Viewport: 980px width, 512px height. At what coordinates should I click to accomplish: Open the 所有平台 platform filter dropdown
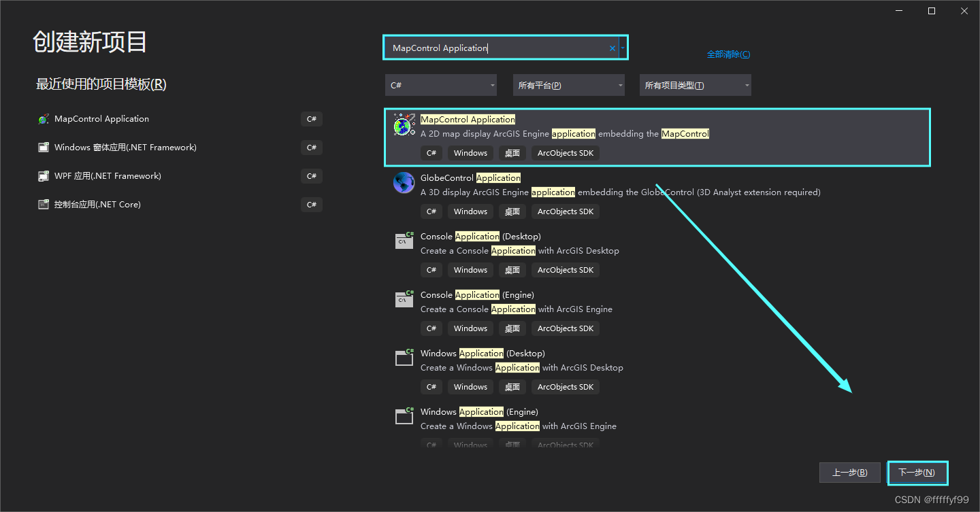(569, 85)
